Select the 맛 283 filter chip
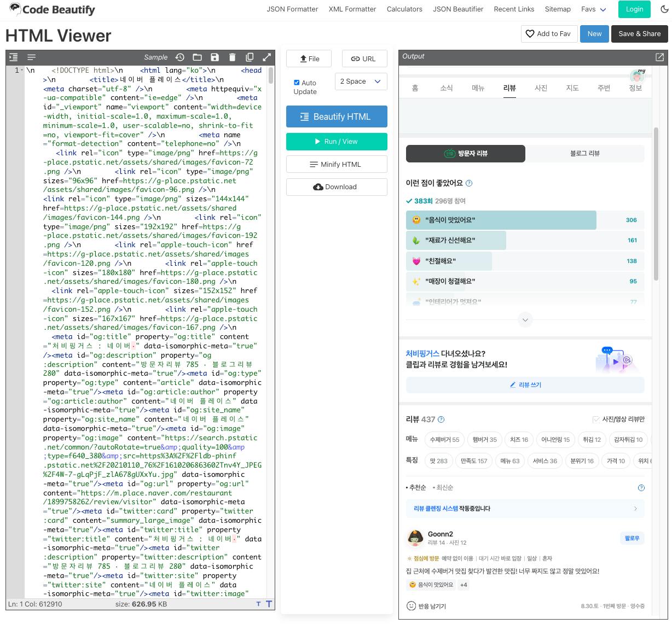The height and width of the screenshot is (624, 672). [439, 461]
